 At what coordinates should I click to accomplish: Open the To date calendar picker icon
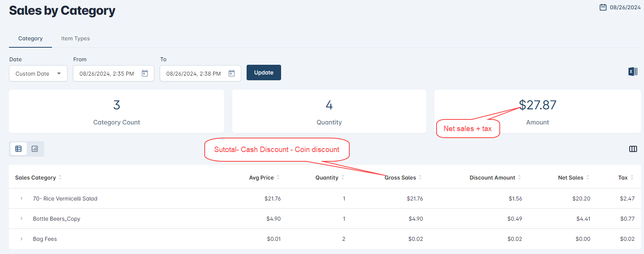231,73
